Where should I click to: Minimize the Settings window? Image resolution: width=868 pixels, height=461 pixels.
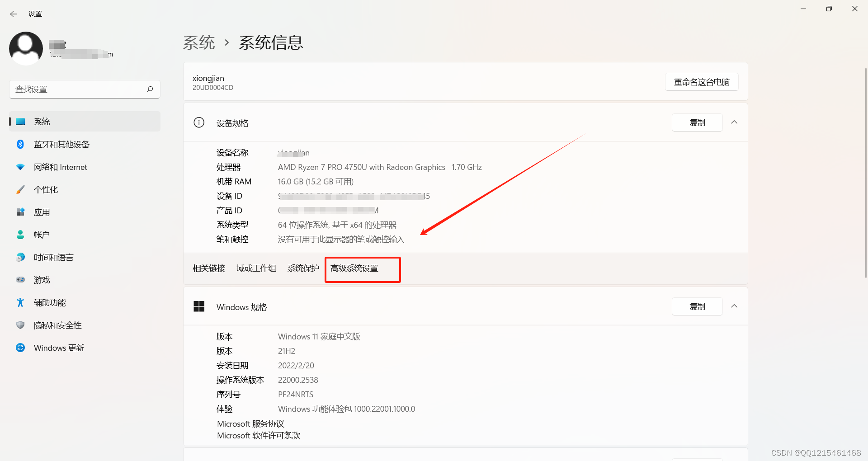[803, 9]
